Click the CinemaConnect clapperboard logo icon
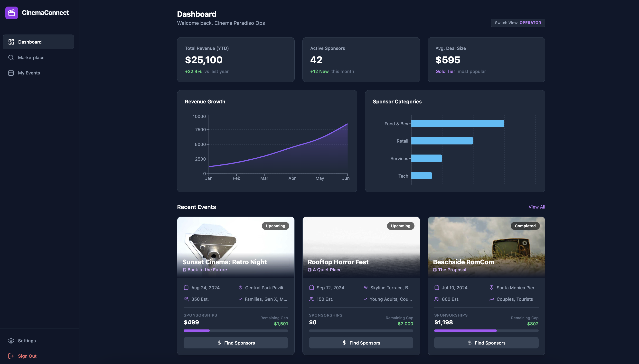 [11, 13]
